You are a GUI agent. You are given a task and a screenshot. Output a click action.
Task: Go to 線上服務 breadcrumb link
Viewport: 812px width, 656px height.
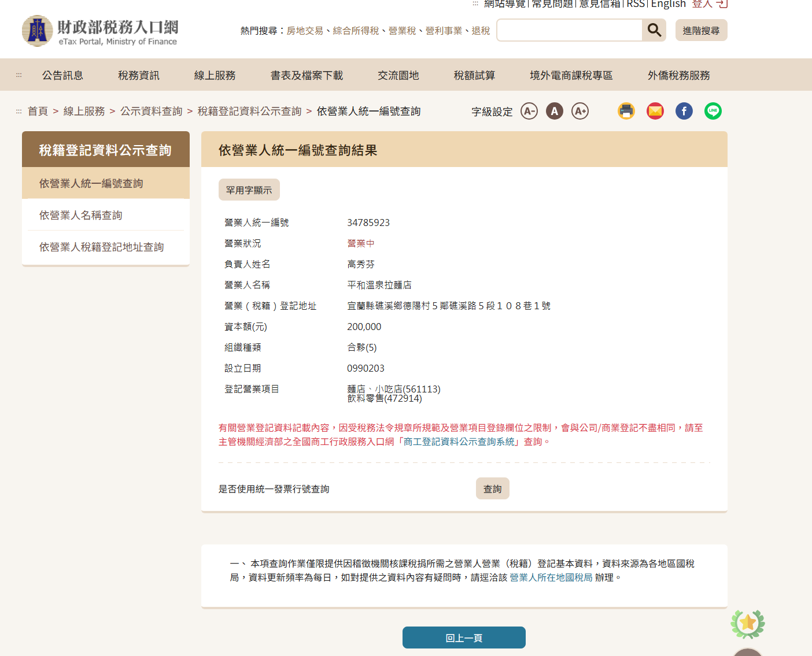[84, 111]
